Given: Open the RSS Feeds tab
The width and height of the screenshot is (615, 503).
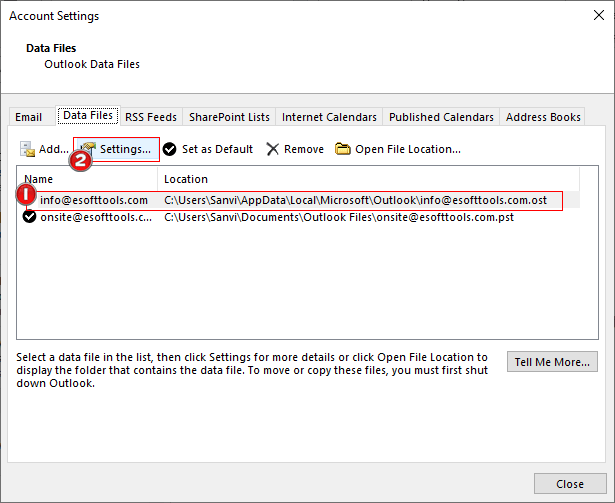Looking at the screenshot, I should (151, 117).
